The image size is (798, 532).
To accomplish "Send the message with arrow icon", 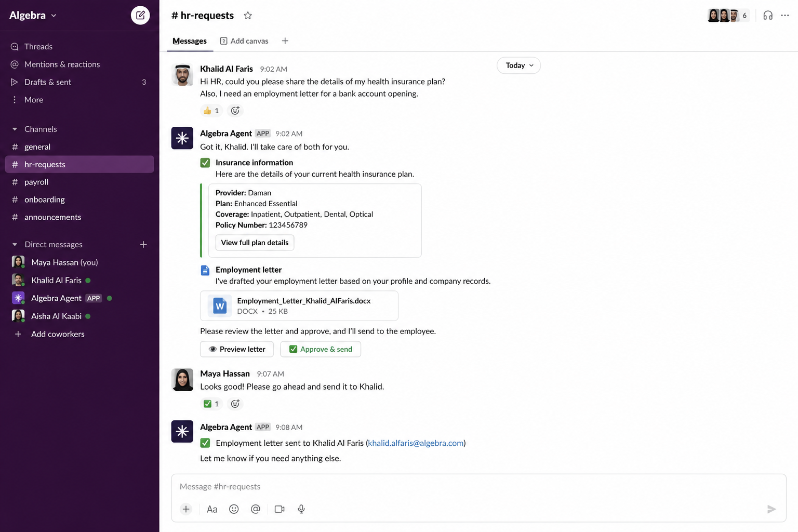I will pyautogui.click(x=772, y=509).
